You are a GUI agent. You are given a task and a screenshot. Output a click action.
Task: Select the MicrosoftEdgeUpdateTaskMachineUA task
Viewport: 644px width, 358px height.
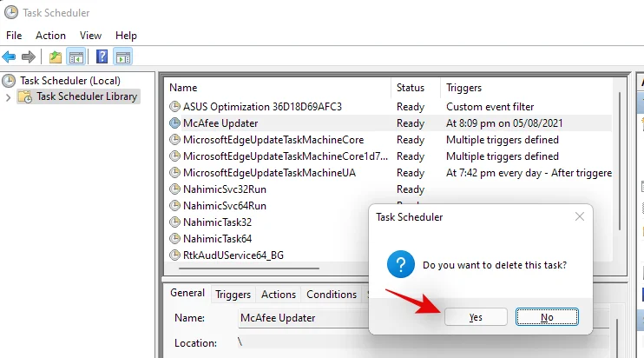(269, 173)
